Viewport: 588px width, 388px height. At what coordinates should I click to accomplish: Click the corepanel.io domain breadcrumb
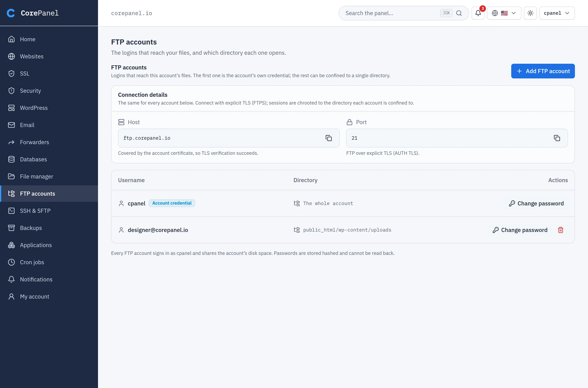point(132,13)
